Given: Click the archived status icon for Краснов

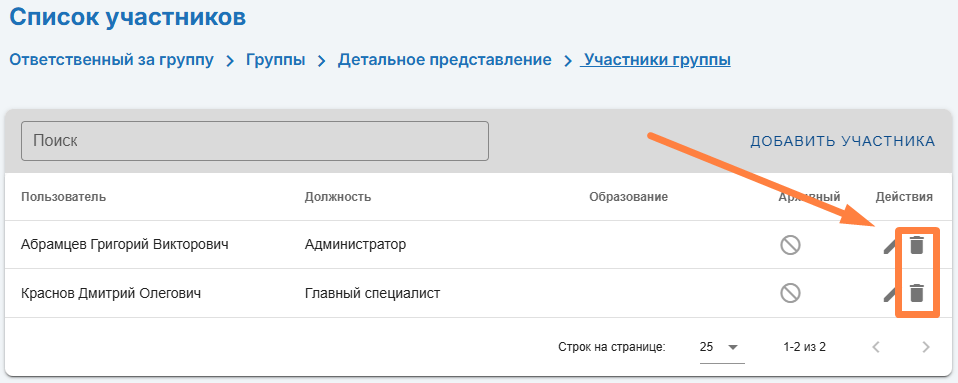Looking at the screenshot, I should click(x=790, y=294).
